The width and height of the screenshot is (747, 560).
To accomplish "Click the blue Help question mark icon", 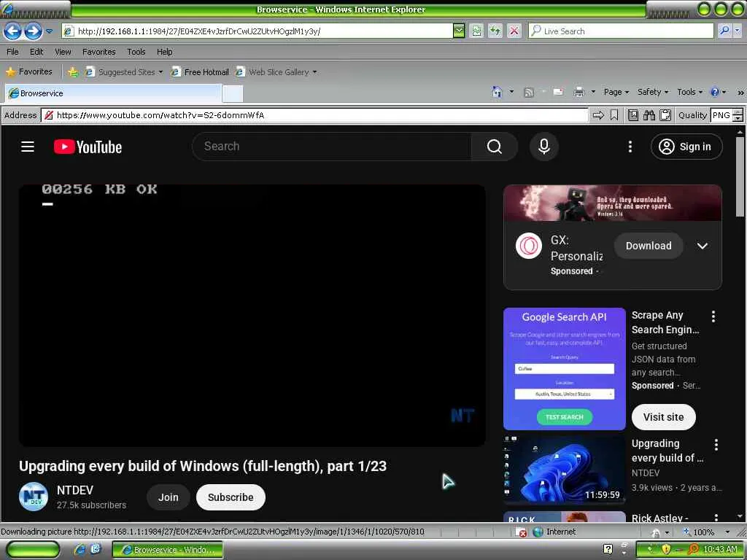I will [715, 92].
